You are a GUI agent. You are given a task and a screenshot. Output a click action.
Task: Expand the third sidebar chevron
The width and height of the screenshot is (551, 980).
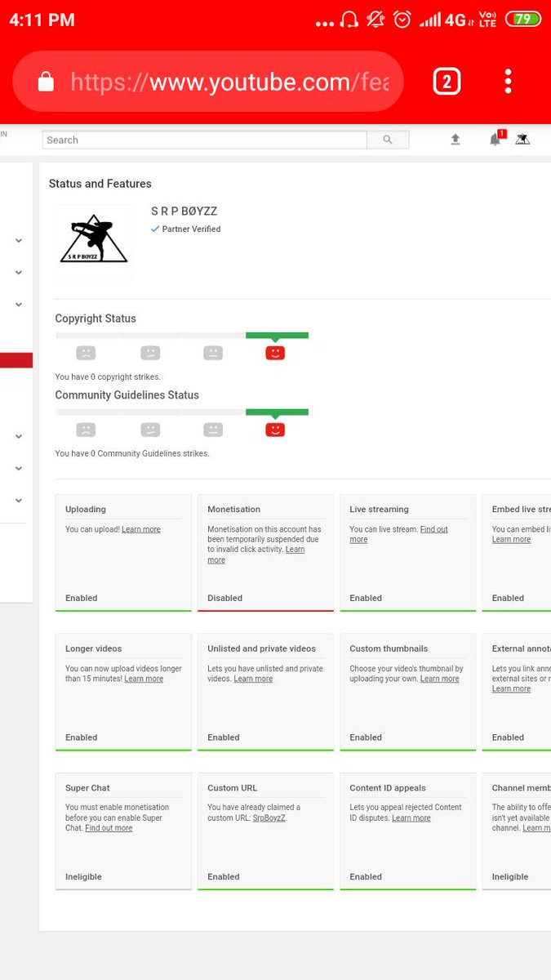click(x=18, y=305)
